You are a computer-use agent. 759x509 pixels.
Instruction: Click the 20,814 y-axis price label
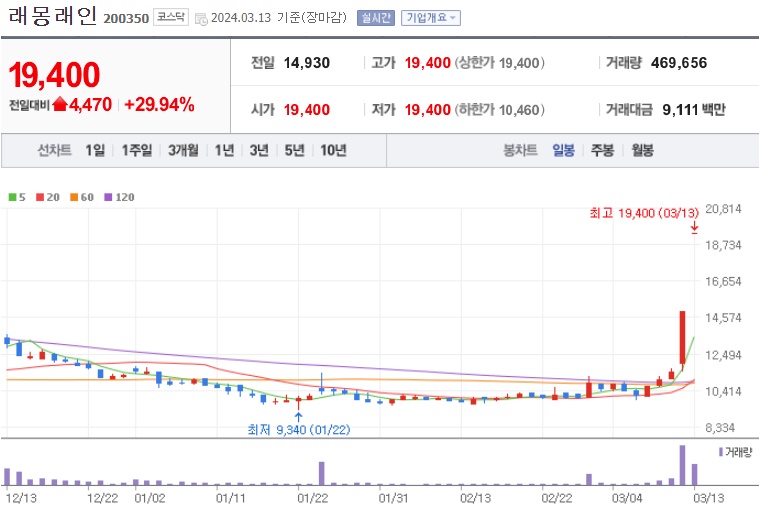(723, 209)
